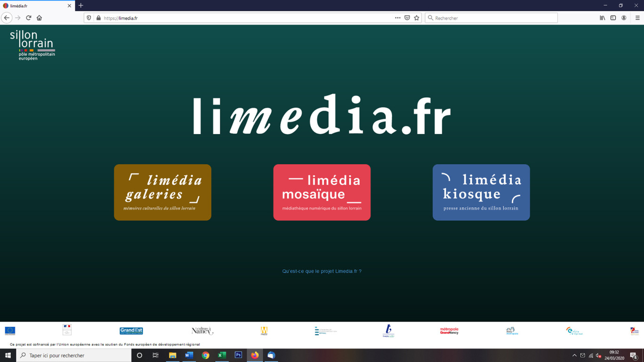Open a new tab with plus button
Viewport: 644px width, 362px height.
pyautogui.click(x=81, y=6)
